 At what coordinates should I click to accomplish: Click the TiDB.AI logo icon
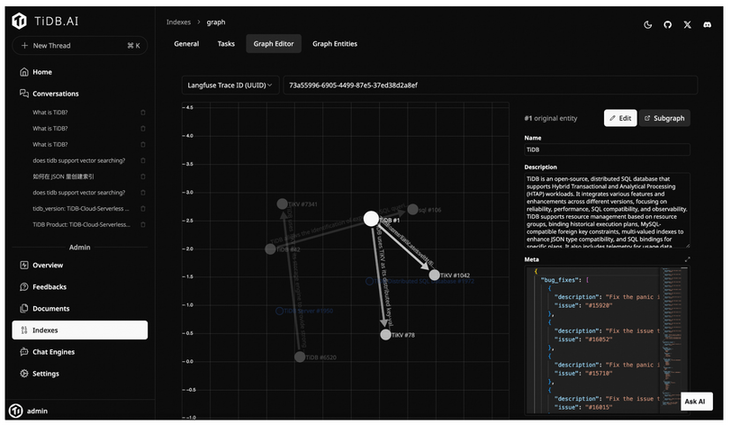(20, 21)
